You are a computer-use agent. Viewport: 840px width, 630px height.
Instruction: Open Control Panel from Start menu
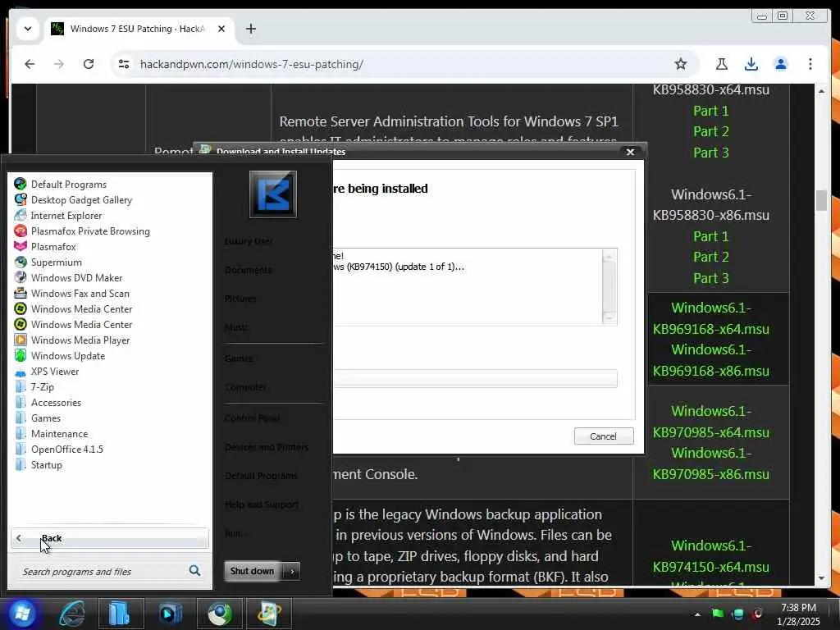tap(252, 418)
